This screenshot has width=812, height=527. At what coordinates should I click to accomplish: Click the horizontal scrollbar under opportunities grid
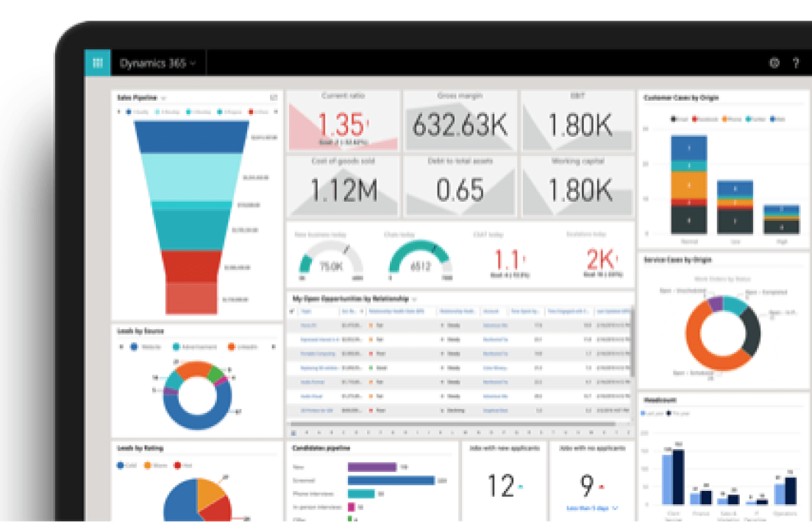(x=452, y=424)
